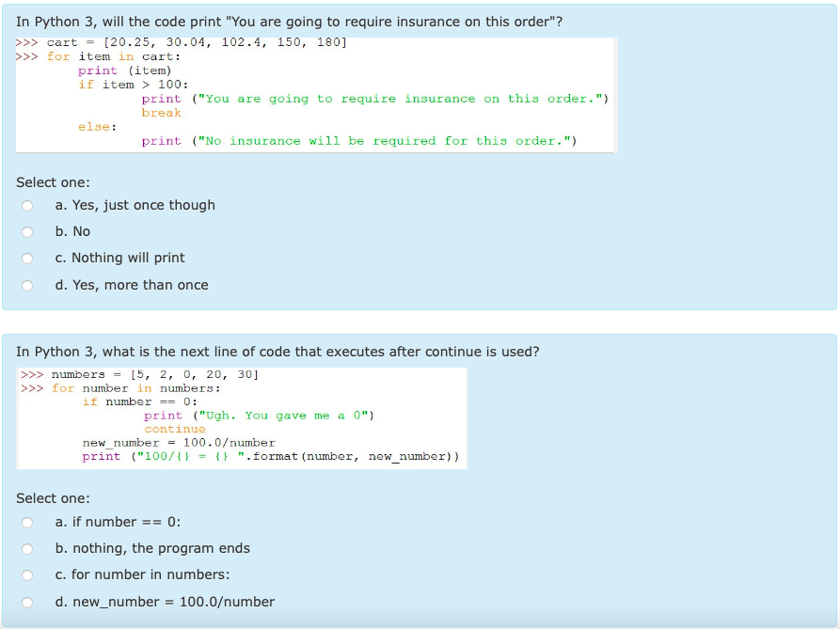Click the break statement in first code block
This screenshot has width=840, height=629.
click(161, 112)
